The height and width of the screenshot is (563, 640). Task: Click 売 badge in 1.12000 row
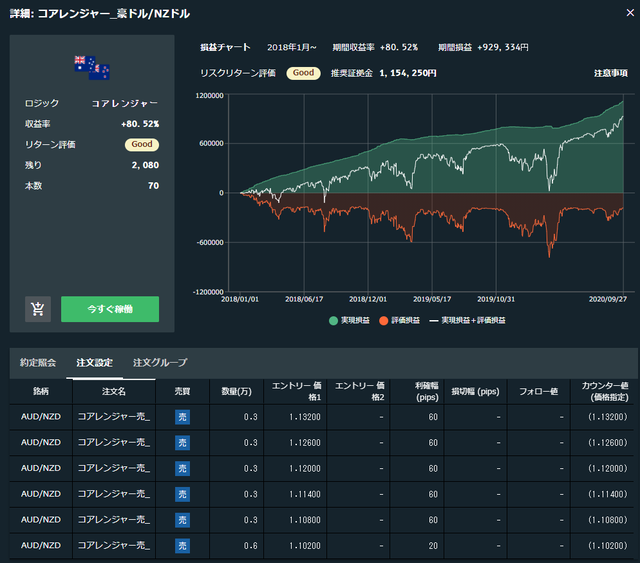[x=182, y=468]
